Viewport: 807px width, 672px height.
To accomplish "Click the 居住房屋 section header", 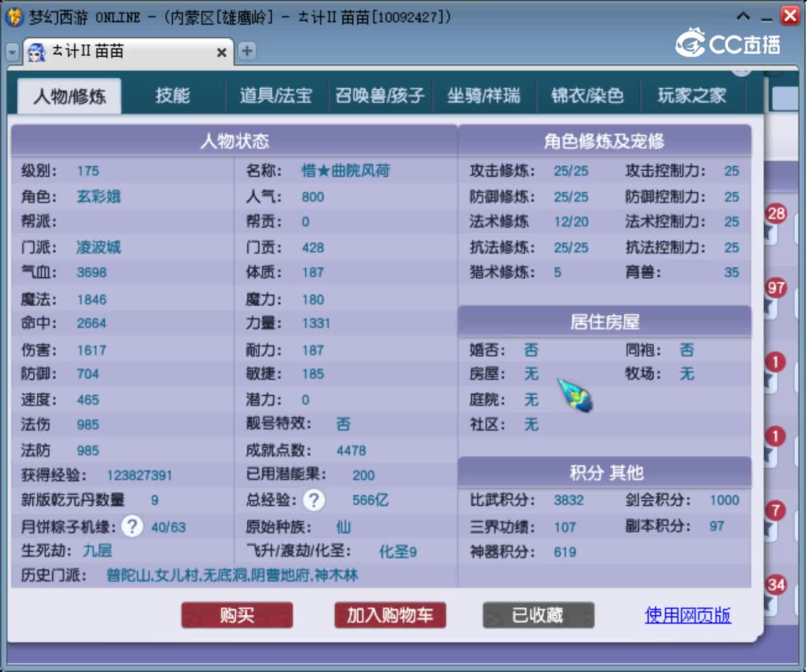I will [x=604, y=322].
